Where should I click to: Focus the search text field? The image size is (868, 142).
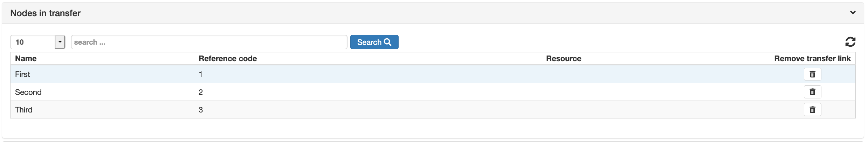(x=209, y=42)
